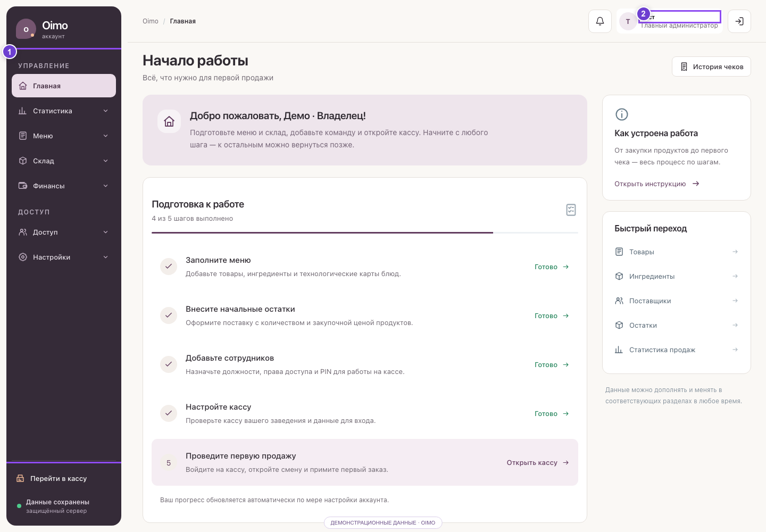Click the info circle icon
The height and width of the screenshot is (532, 766).
pos(621,114)
